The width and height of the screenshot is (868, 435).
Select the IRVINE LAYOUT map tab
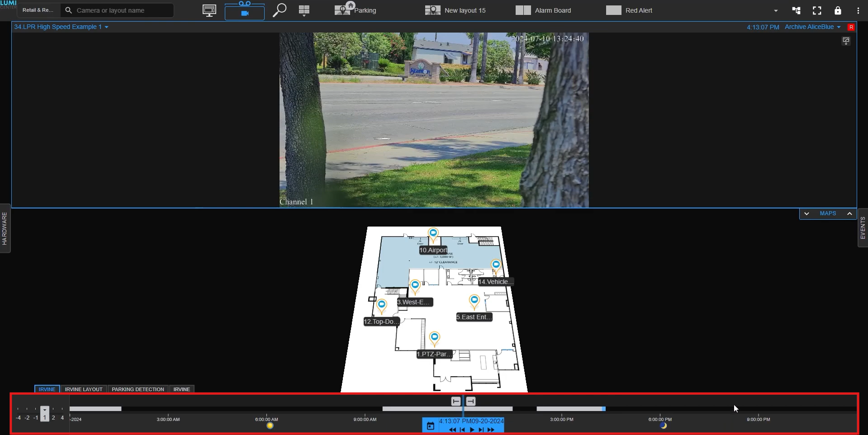coord(84,389)
